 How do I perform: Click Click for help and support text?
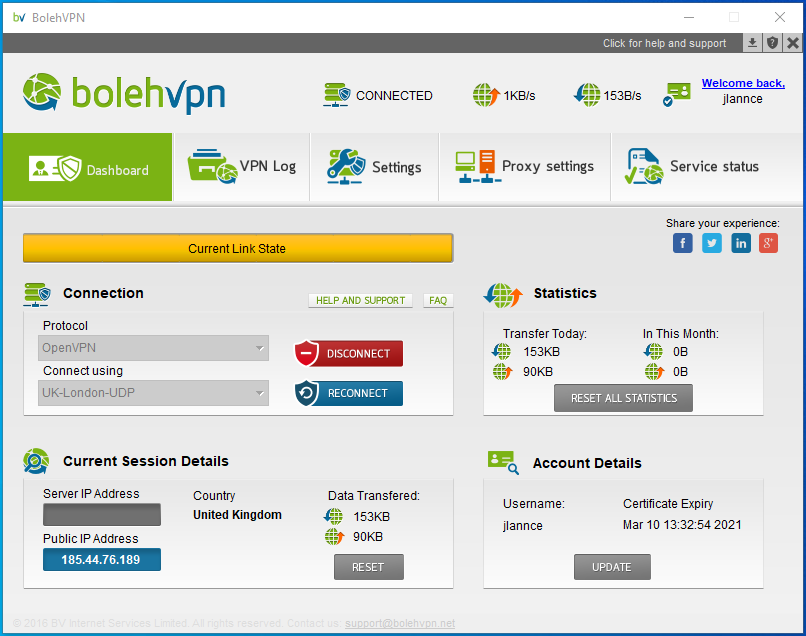pyautogui.click(x=664, y=43)
